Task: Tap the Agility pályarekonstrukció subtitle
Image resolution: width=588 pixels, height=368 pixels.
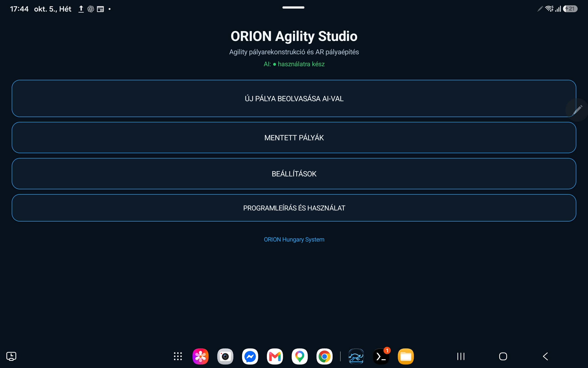Action: point(294,52)
